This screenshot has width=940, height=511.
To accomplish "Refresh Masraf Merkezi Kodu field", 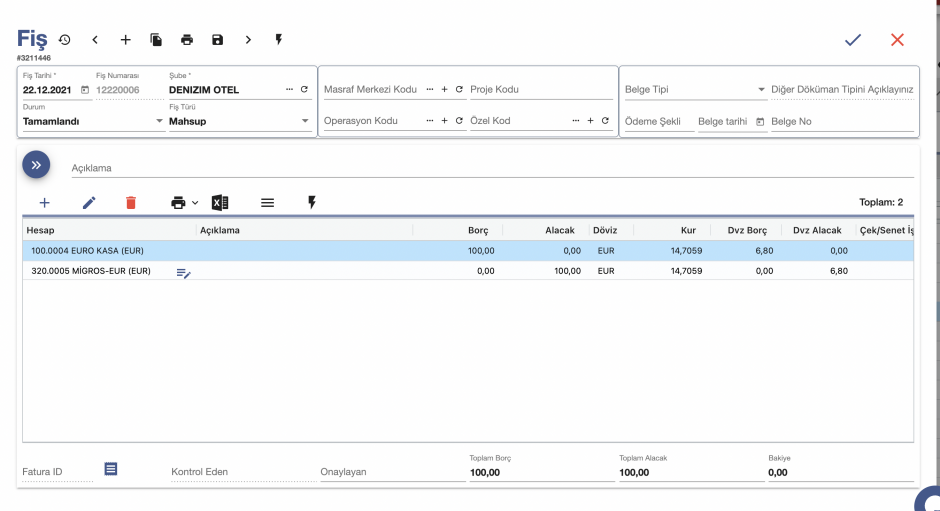I will point(459,89).
